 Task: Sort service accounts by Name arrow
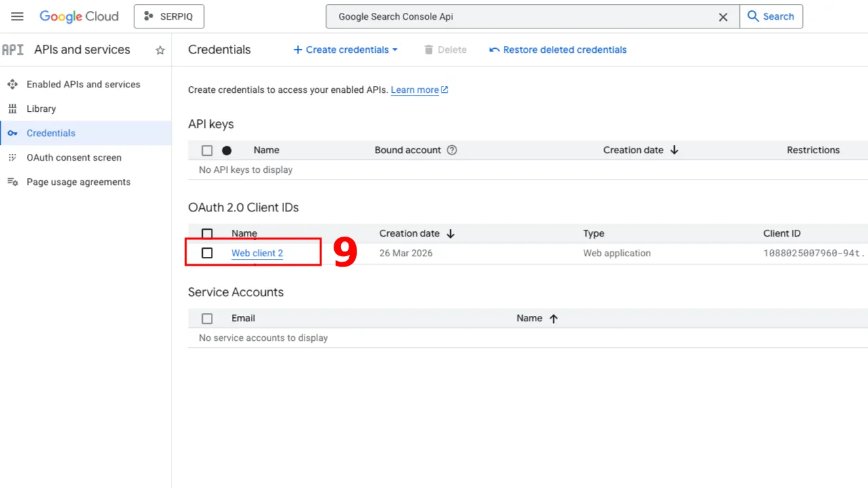553,319
